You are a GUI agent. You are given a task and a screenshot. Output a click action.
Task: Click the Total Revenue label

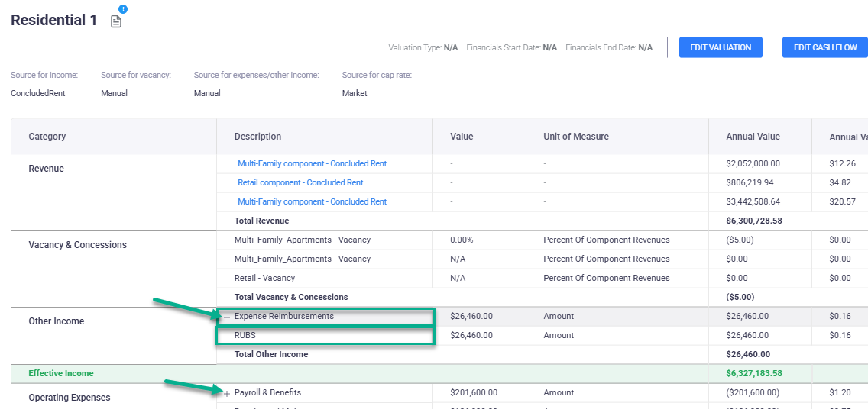(262, 221)
